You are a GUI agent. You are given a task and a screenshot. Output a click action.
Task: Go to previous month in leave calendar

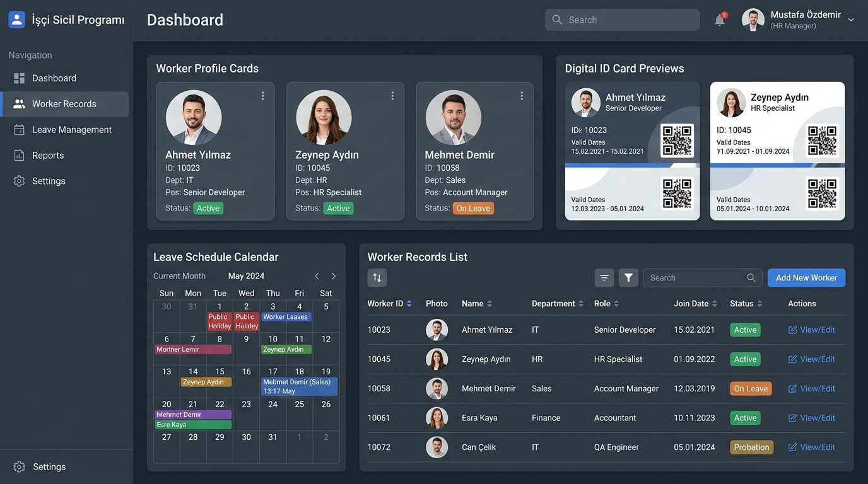[317, 276]
